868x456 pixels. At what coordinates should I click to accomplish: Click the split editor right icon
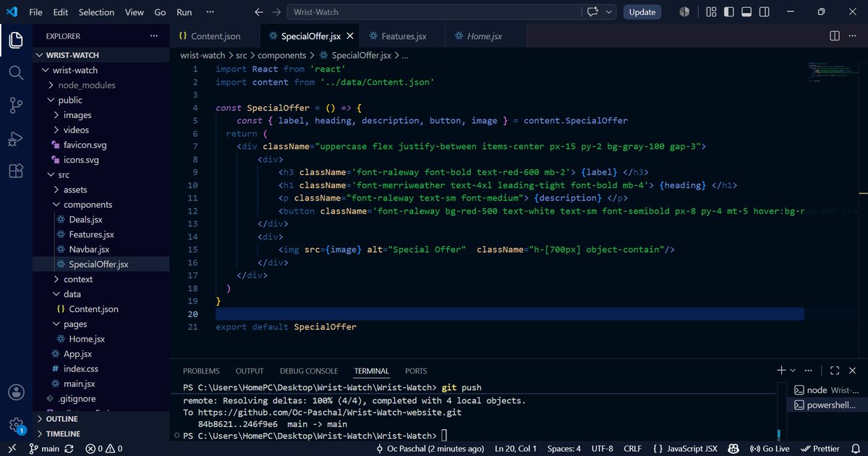(x=834, y=35)
